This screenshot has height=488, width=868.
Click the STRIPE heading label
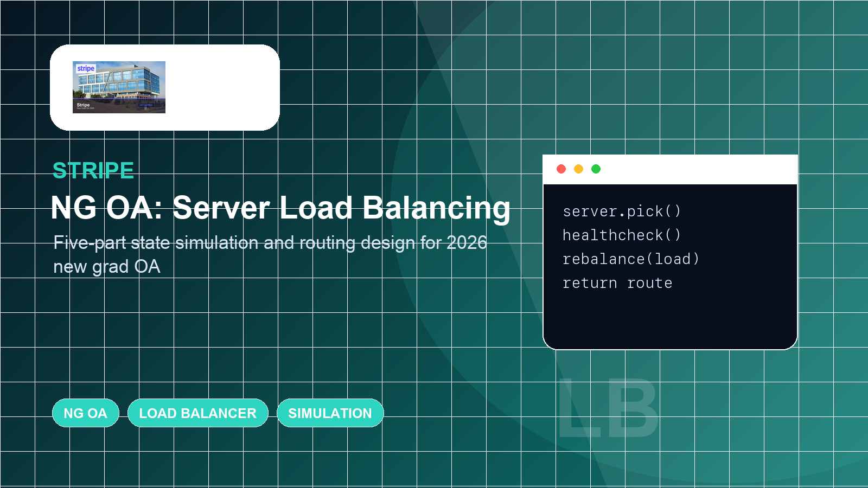coord(93,171)
